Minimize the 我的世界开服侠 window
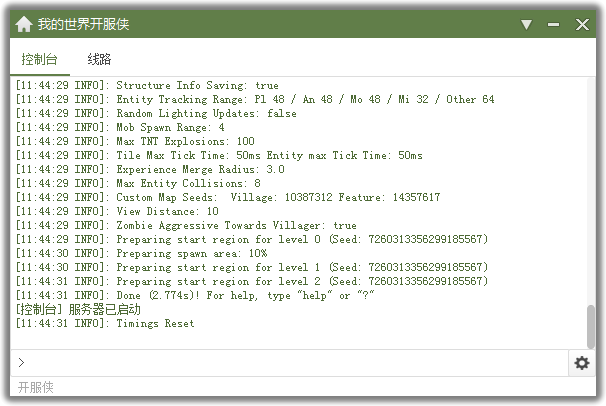606x406 pixels. [x=553, y=25]
